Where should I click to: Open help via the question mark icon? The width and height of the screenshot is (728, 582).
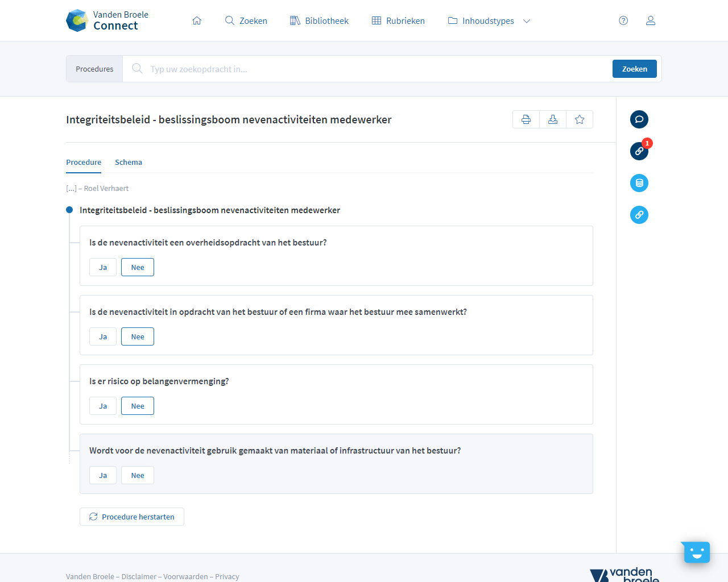click(x=623, y=20)
